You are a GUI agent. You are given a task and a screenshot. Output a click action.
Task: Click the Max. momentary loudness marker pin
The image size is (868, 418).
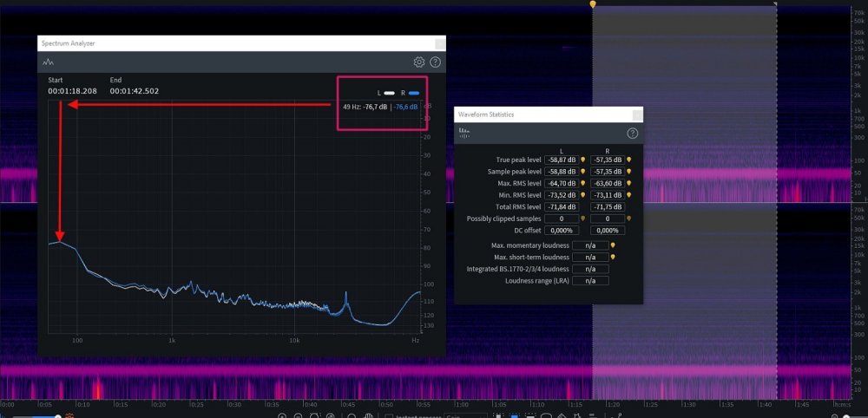coord(613,245)
